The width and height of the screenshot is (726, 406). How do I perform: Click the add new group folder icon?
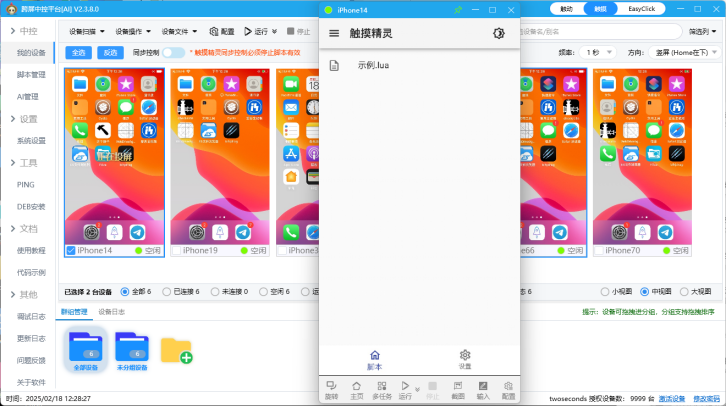coord(176,350)
